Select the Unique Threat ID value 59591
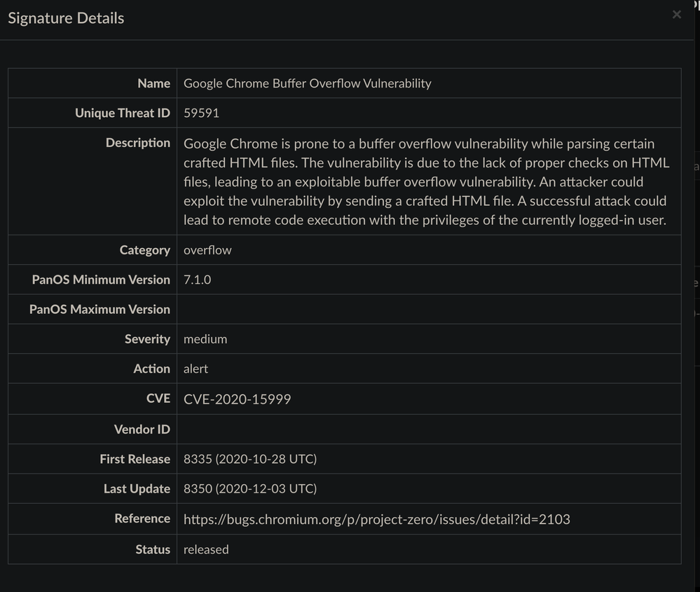Viewport: 700px width, 592px height. coord(201,113)
